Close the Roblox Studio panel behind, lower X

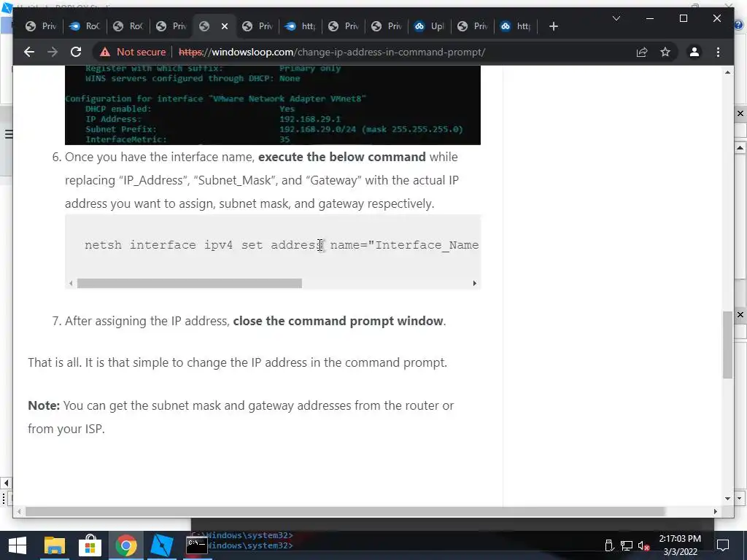740,314
